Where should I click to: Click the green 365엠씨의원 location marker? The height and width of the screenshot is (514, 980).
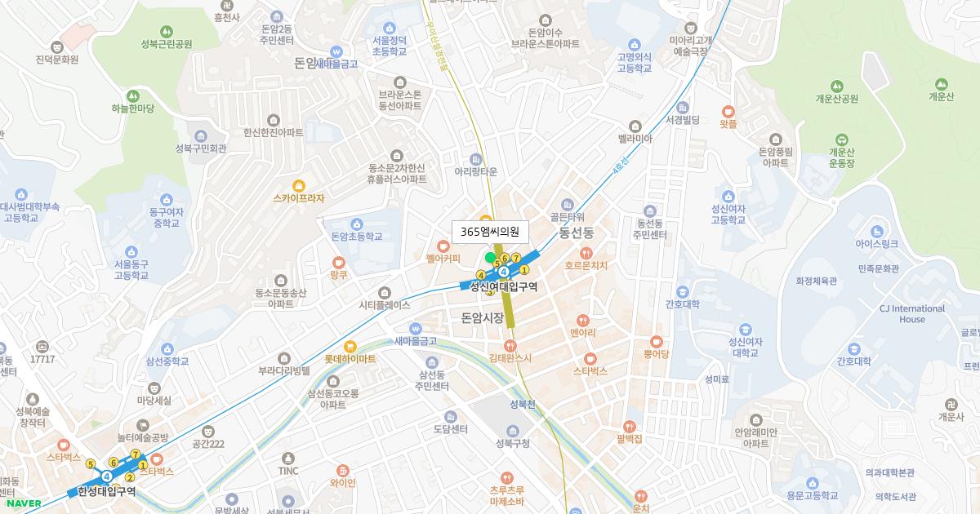[x=490, y=258]
